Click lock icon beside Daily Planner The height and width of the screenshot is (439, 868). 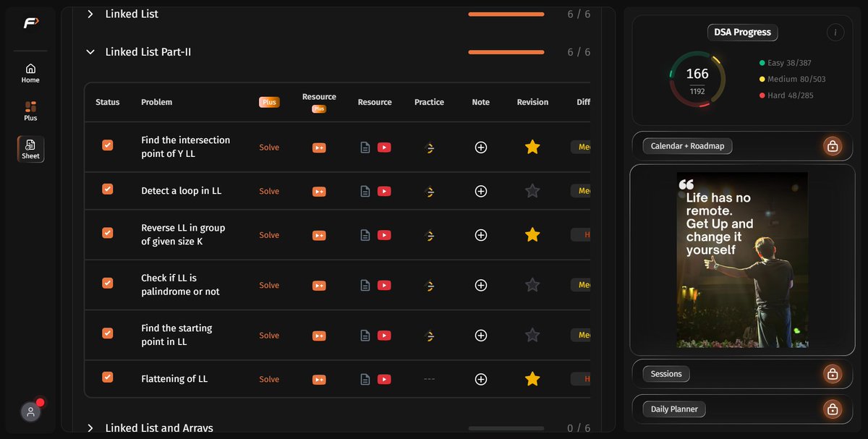(x=833, y=409)
